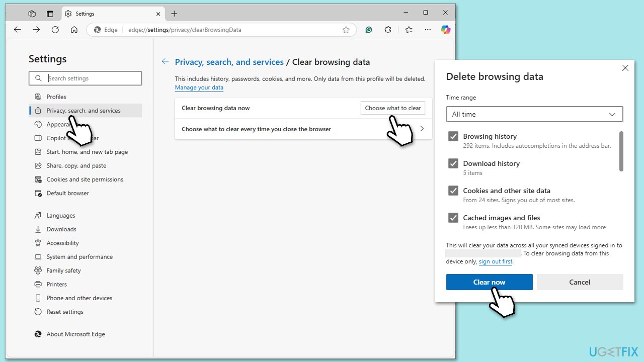The image size is (644, 362).
Task: Add page to favorites star icon
Action: [x=346, y=30]
